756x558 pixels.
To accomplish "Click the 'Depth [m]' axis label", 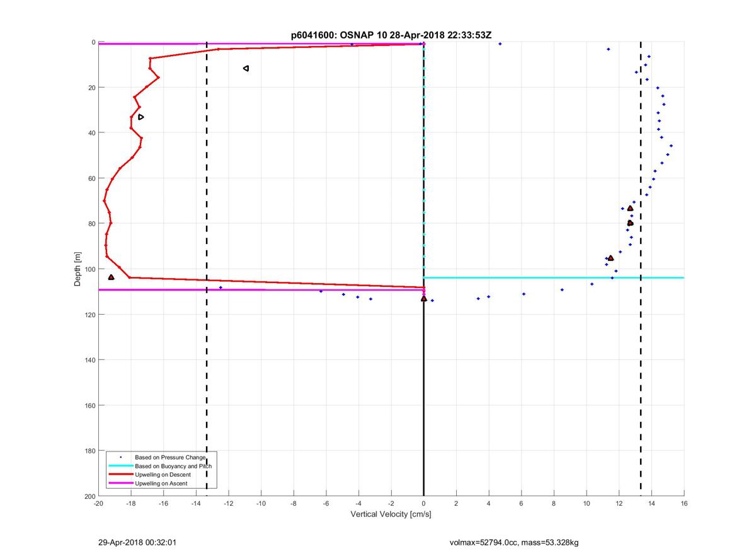I will (x=78, y=269).
